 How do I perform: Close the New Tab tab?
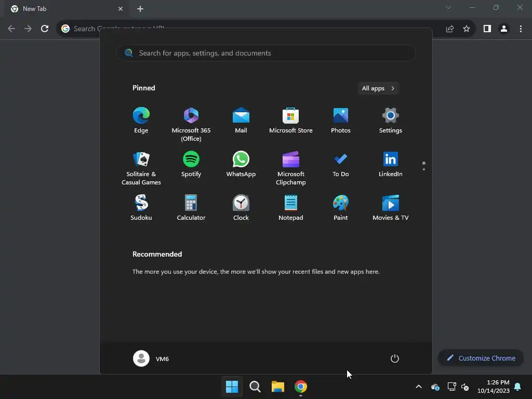point(121,9)
